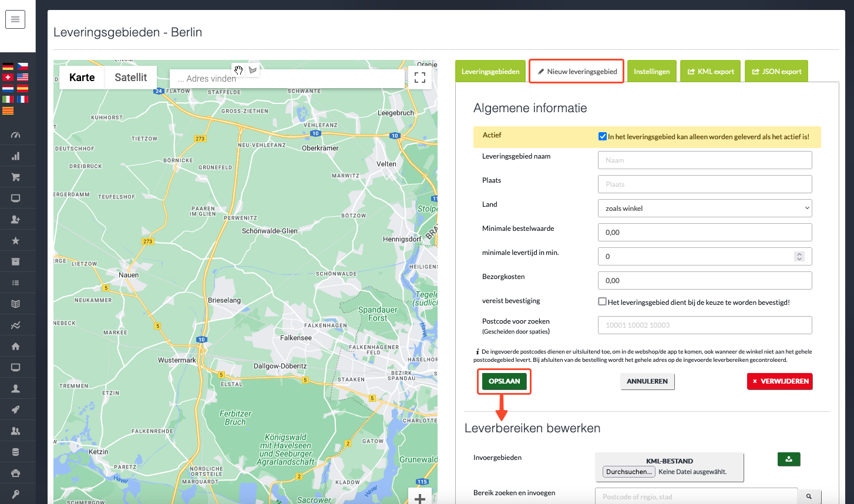The height and width of the screenshot is (504, 854).
Task: Select the polygon drawing tool on map
Action: 253,70
